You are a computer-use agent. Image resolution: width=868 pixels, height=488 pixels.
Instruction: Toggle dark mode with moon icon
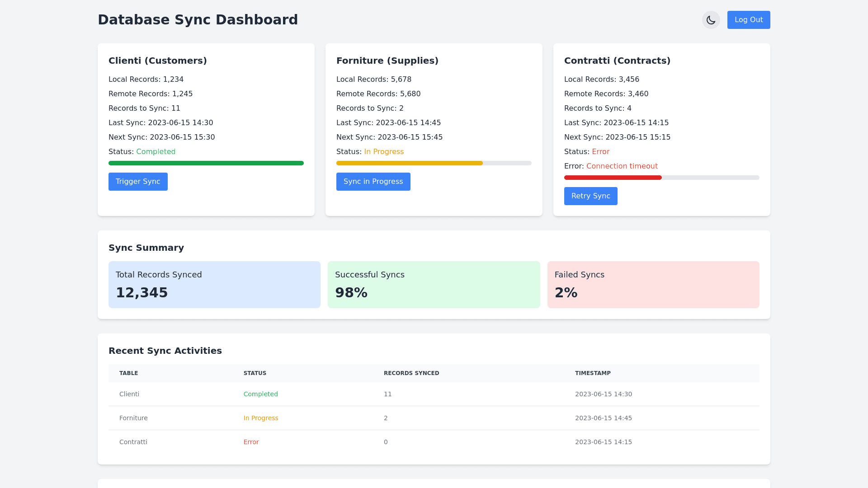point(711,20)
